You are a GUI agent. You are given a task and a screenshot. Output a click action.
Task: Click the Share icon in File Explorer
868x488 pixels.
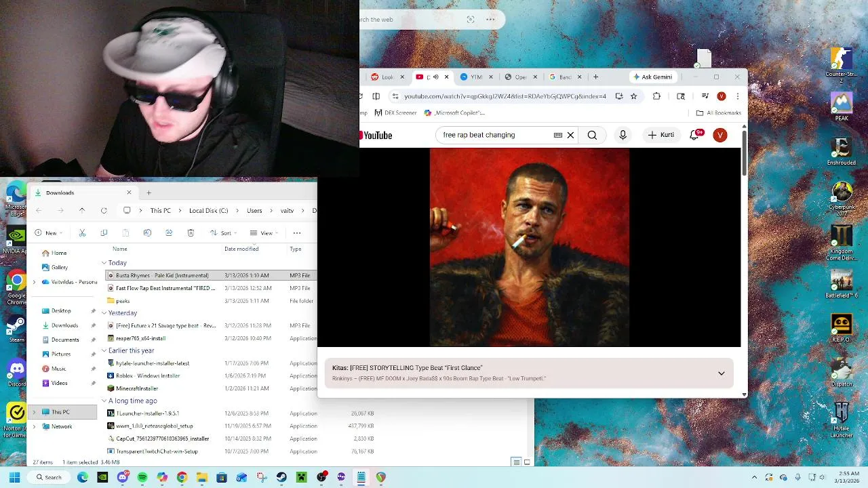[x=169, y=232]
